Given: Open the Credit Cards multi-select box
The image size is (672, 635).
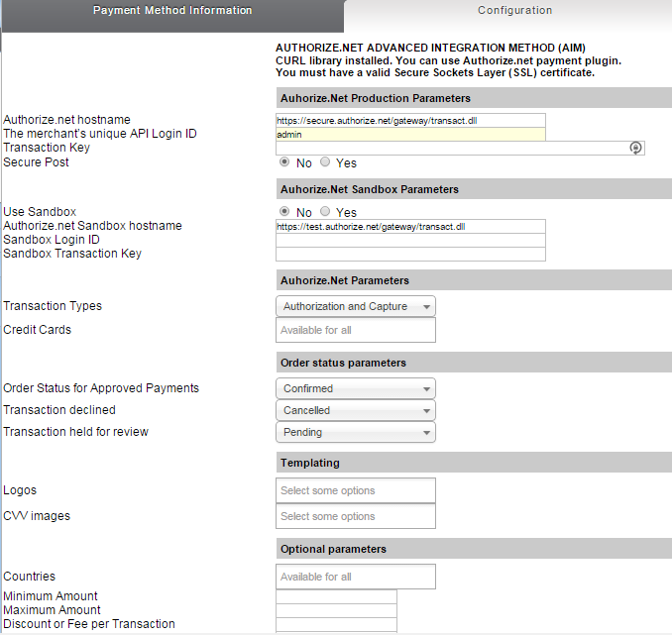Looking at the screenshot, I should pyautogui.click(x=356, y=330).
